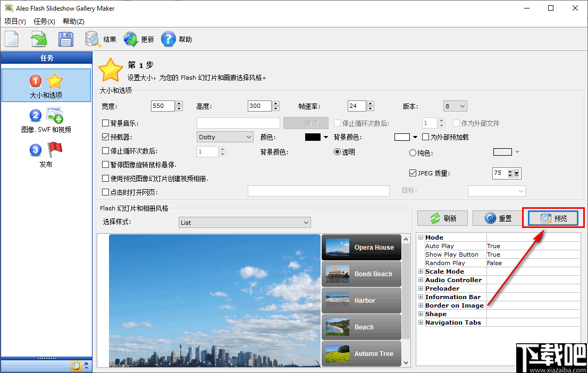Select the 纯色 radio button
Image resolution: width=588 pixels, height=373 pixels.
pos(413,151)
